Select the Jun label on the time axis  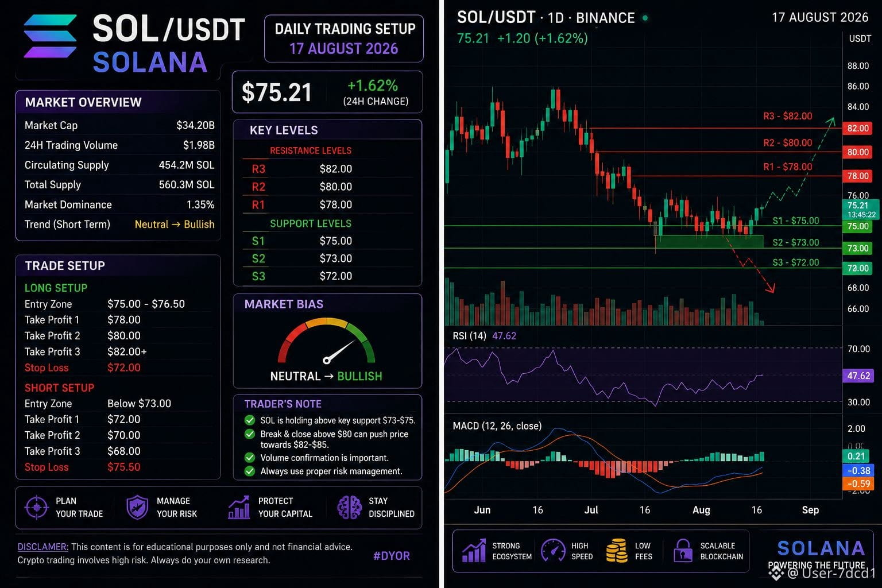(482, 510)
